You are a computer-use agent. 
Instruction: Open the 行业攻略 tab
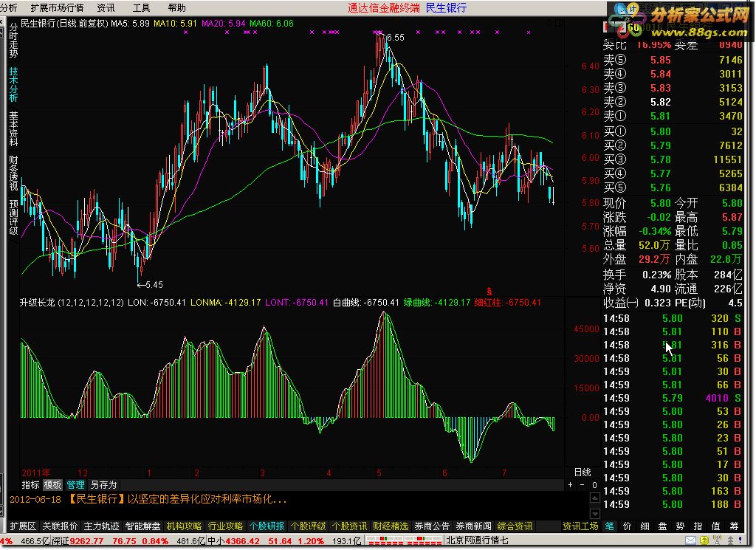click(225, 526)
